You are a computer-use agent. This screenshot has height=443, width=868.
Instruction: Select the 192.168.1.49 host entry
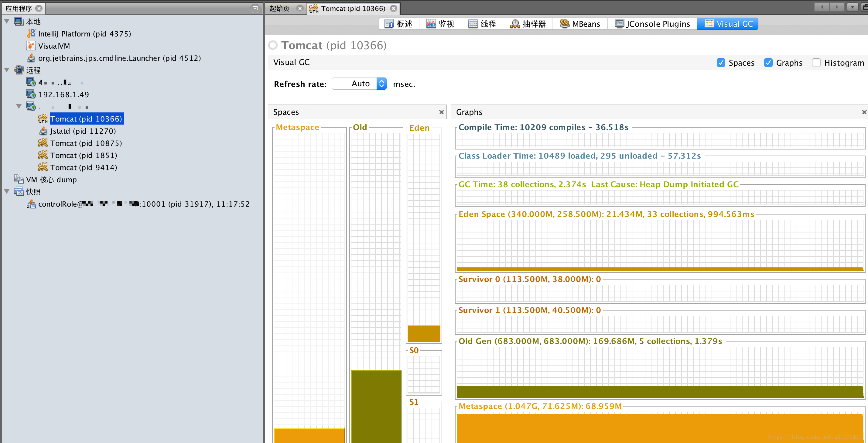pyautogui.click(x=64, y=94)
